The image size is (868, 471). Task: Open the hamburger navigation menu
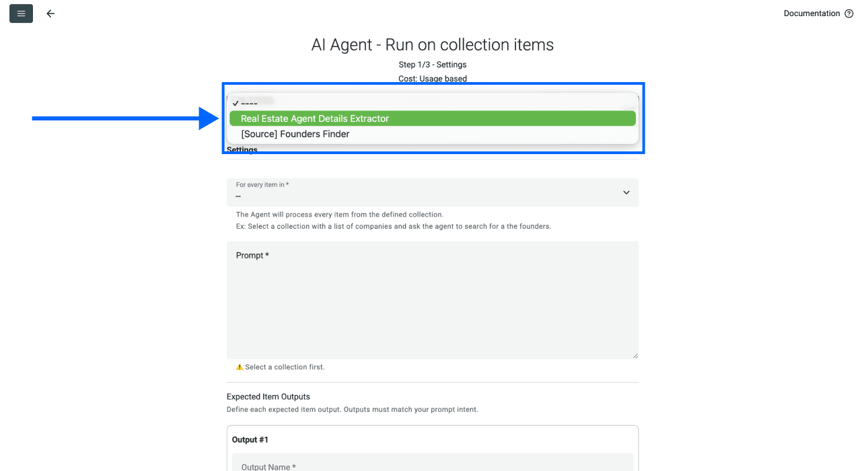pos(21,13)
